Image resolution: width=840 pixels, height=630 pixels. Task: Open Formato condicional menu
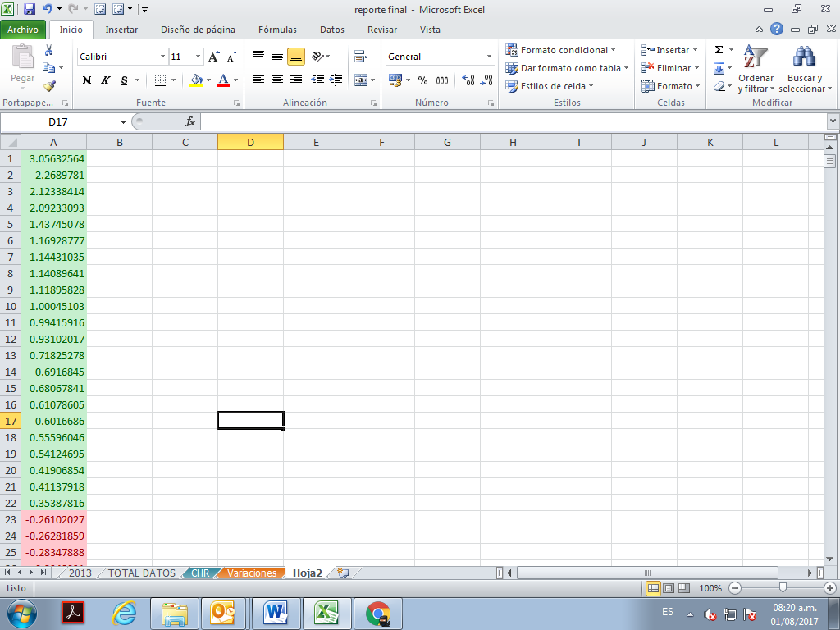[x=560, y=50]
